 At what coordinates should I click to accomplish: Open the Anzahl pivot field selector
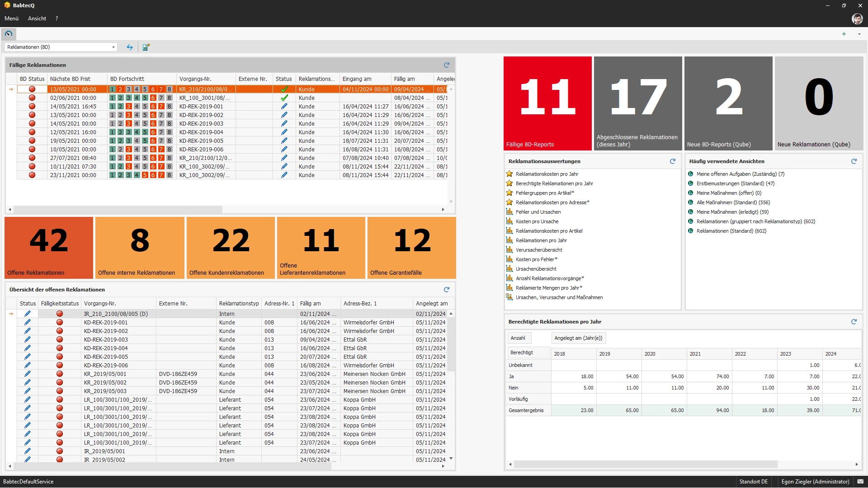pyautogui.click(x=519, y=338)
